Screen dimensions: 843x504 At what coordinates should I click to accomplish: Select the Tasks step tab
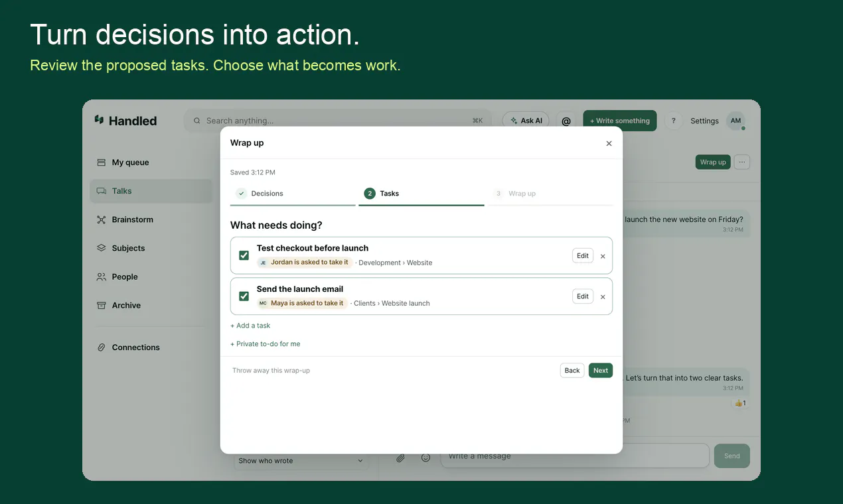tap(421, 194)
